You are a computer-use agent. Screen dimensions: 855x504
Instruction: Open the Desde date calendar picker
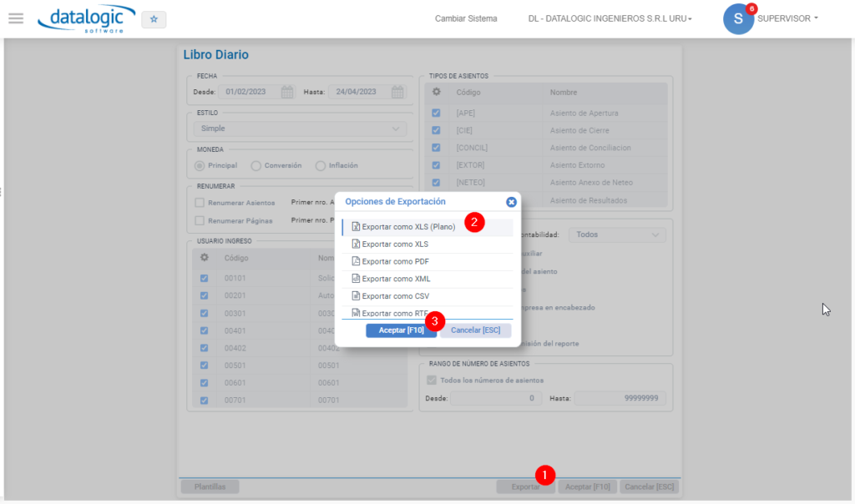287,92
